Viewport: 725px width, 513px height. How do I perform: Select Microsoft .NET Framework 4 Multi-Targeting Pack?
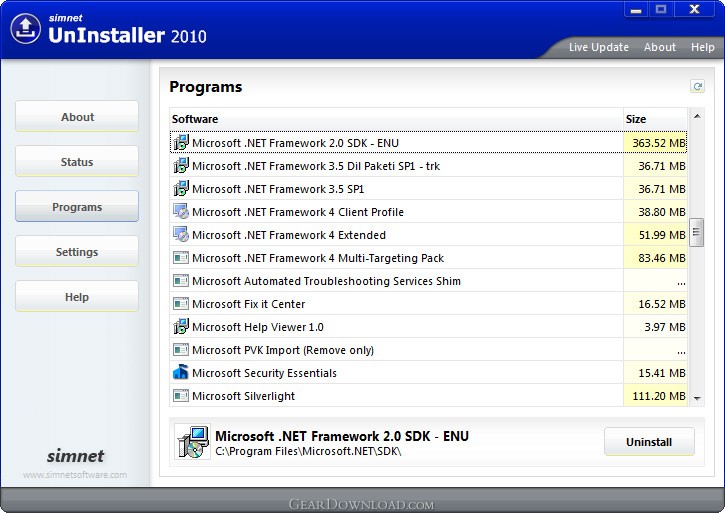click(428, 258)
